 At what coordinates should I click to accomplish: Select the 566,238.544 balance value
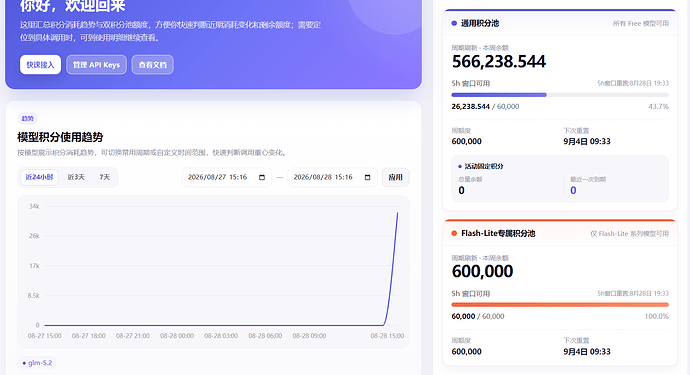click(x=499, y=62)
